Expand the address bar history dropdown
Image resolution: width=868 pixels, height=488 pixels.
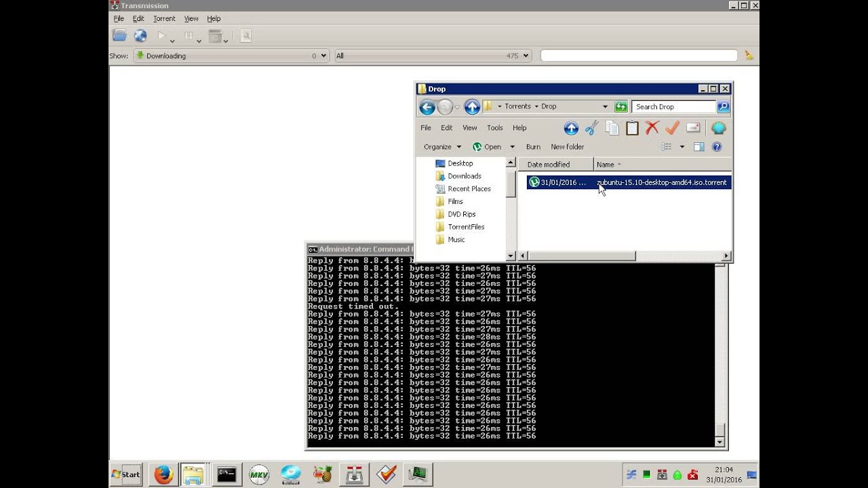605,106
